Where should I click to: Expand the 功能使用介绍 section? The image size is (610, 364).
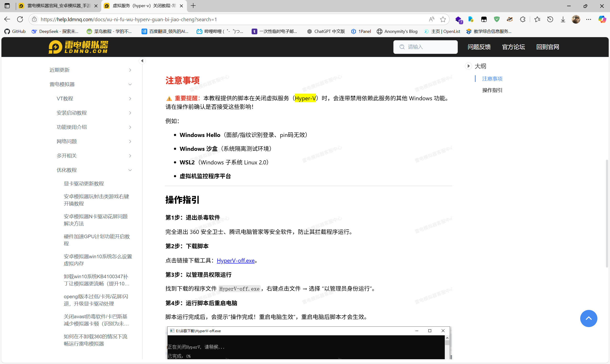[94, 127]
